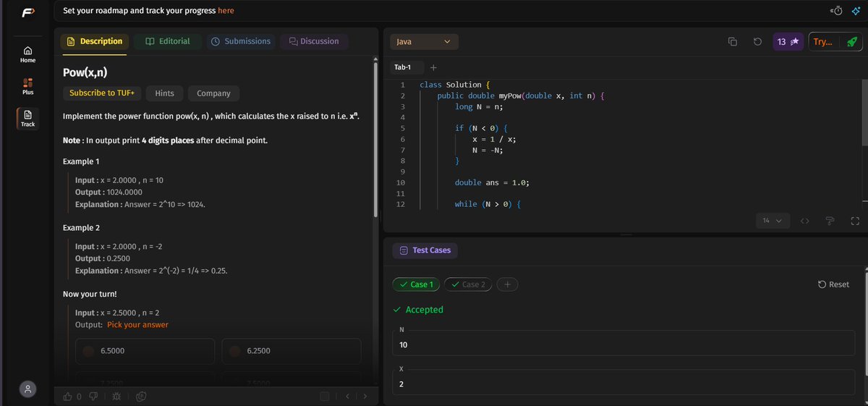Dislike the problem with thumbs down
This screenshot has height=406, width=868.
coord(93,396)
